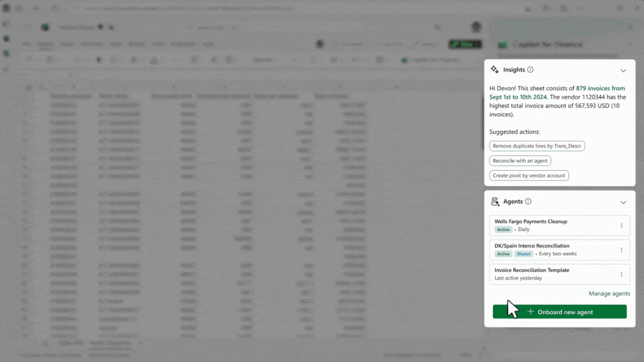
Task: Pick Create pivot by vendor account
Action: coord(529,175)
